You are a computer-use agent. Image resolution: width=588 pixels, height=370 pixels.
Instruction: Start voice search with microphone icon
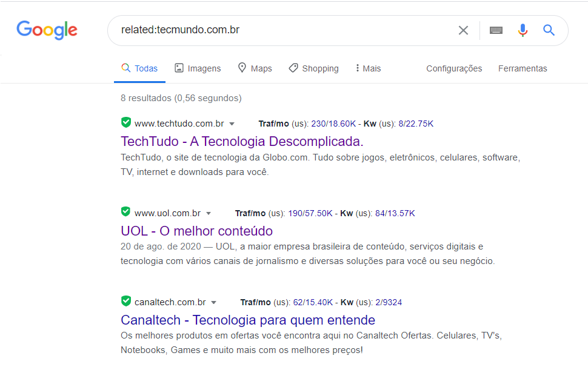(523, 30)
